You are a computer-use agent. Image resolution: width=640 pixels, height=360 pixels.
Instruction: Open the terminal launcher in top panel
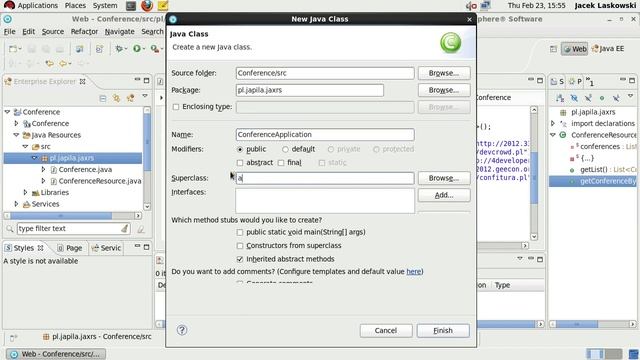tap(131, 6)
